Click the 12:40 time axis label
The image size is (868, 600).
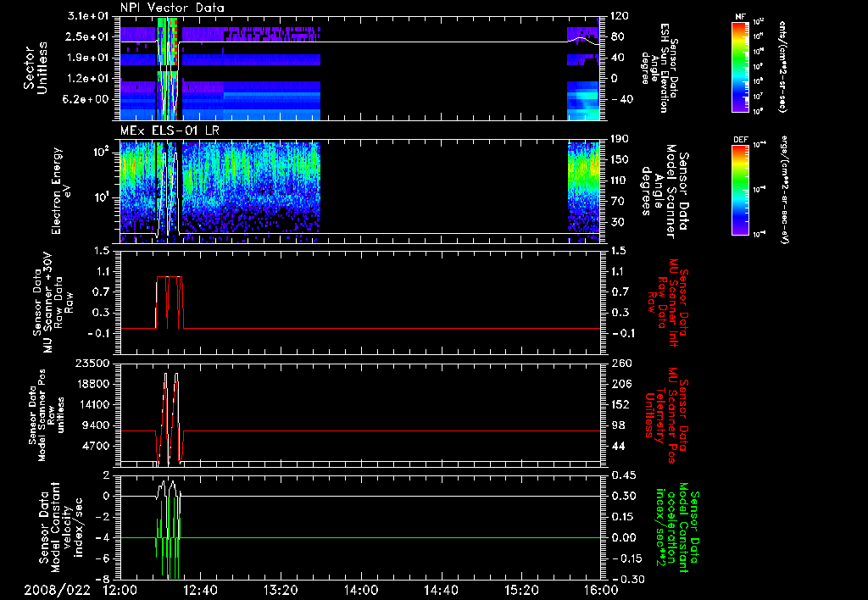pyautogui.click(x=200, y=590)
